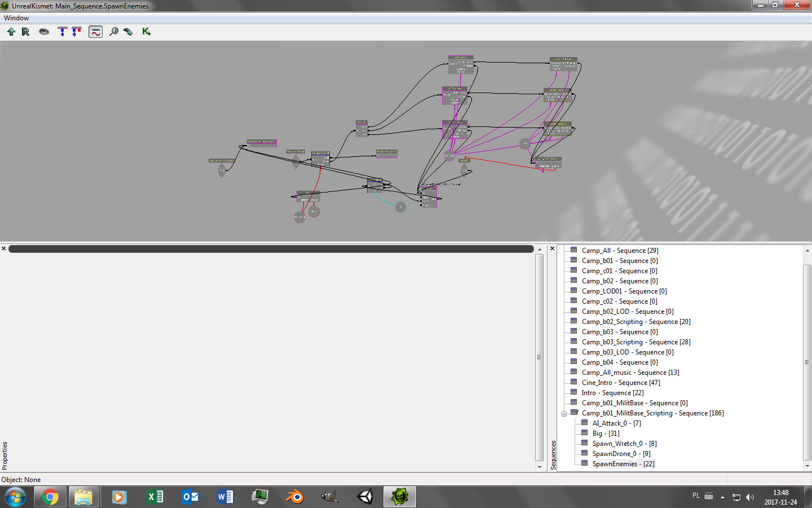This screenshot has height=508, width=812.
Task: Select the blue-outlined node in graph
Action: point(320,158)
